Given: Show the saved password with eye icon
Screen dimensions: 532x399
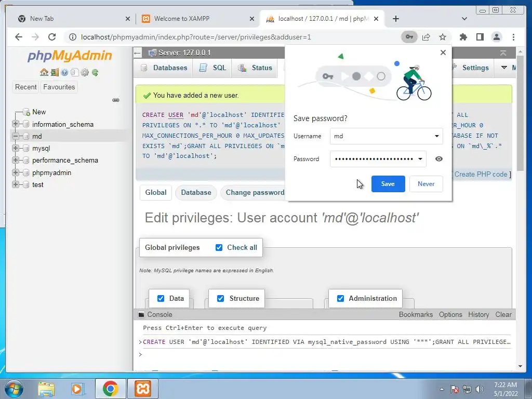Looking at the screenshot, I should click(x=438, y=159).
